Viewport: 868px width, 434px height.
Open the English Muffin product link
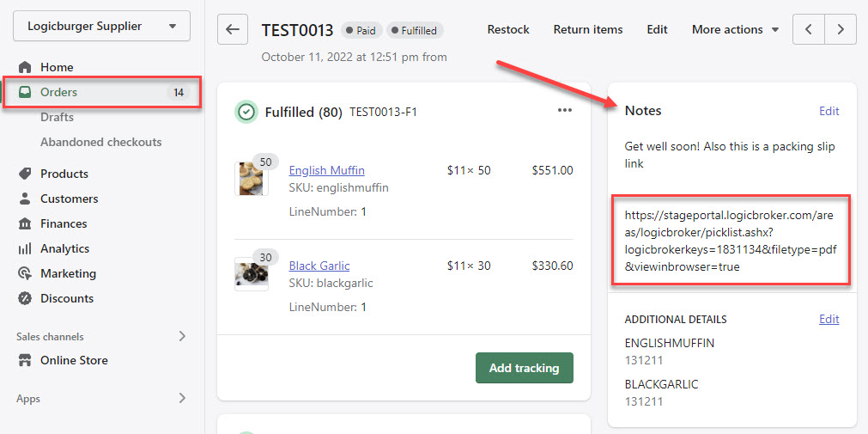[326, 170]
